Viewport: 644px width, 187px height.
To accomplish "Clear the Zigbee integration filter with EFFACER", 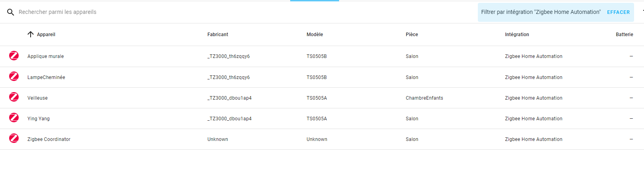I will (618, 12).
